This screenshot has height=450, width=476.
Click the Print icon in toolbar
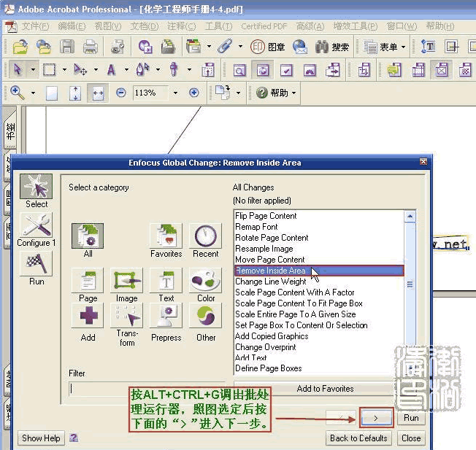click(90, 47)
